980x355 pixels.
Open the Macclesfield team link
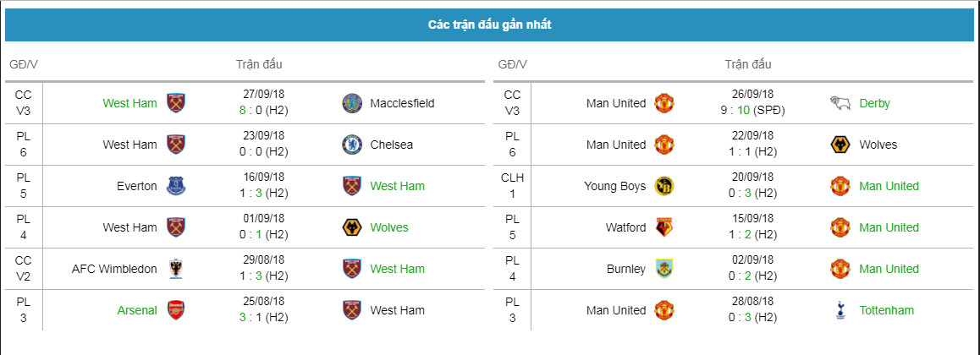click(x=402, y=103)
